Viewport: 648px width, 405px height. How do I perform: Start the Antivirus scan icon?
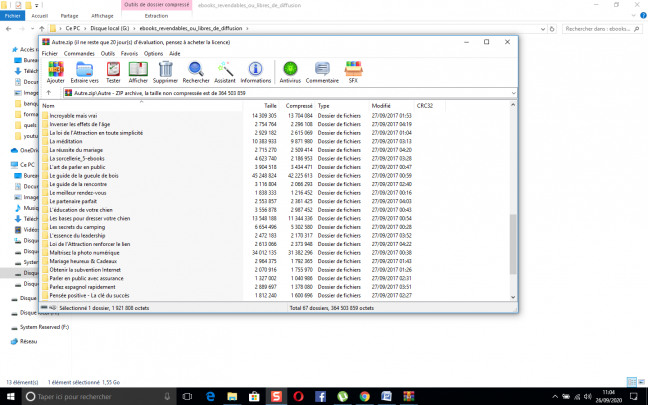(291, 70)
